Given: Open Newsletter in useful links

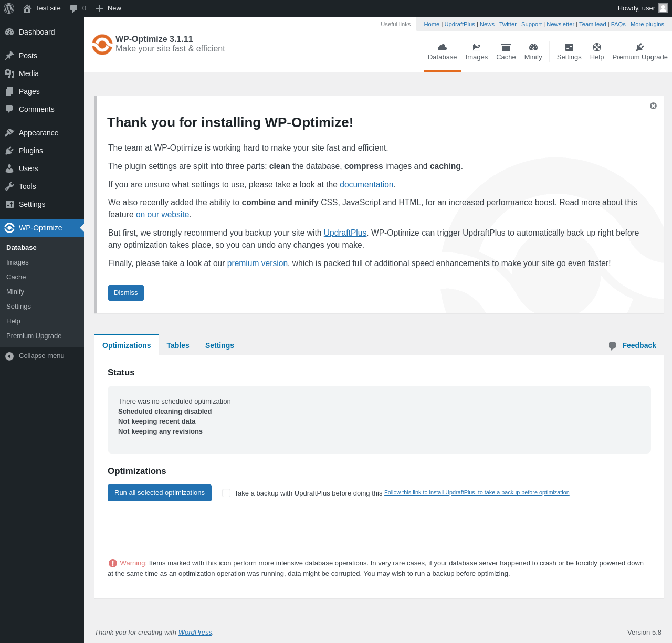Looking at the screenshot, I should coord(560,24).
